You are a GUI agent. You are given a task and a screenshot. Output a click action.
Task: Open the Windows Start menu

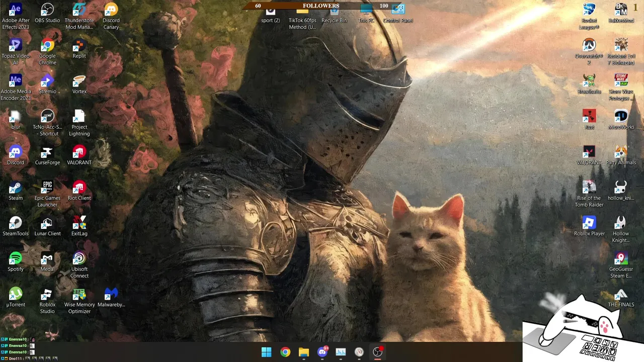tap(267, 352)
